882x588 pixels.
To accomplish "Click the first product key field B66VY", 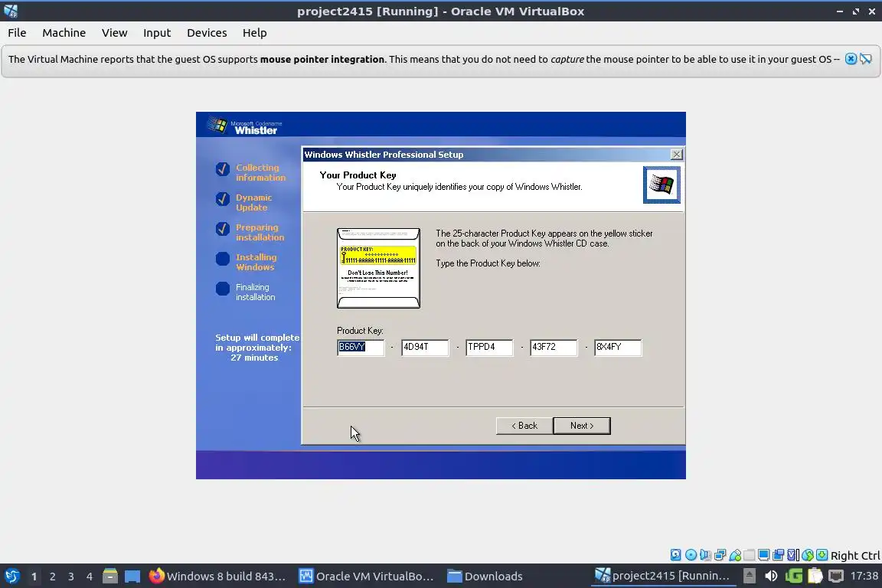I will [361, 347].
